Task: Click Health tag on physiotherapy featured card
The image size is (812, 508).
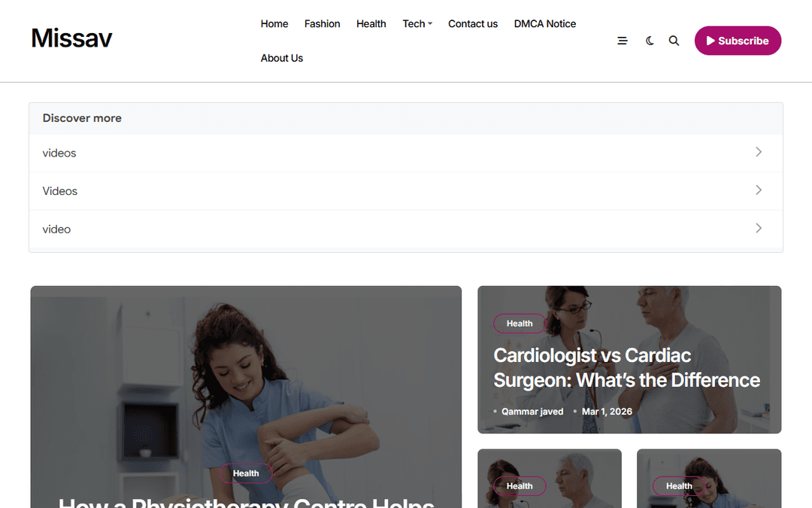Action: pyautogui.click(x=245, y=473)
